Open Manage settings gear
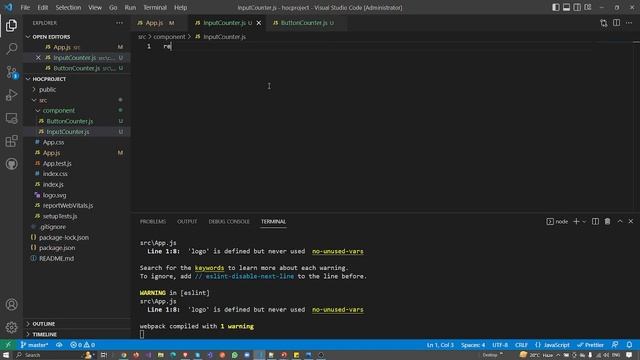 click(11, 327)
